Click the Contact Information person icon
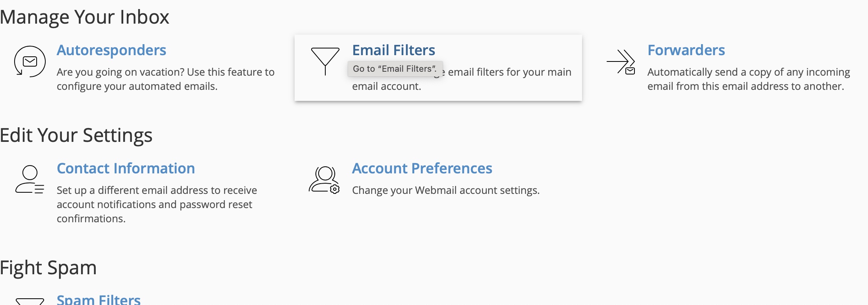 pos(30,179)
